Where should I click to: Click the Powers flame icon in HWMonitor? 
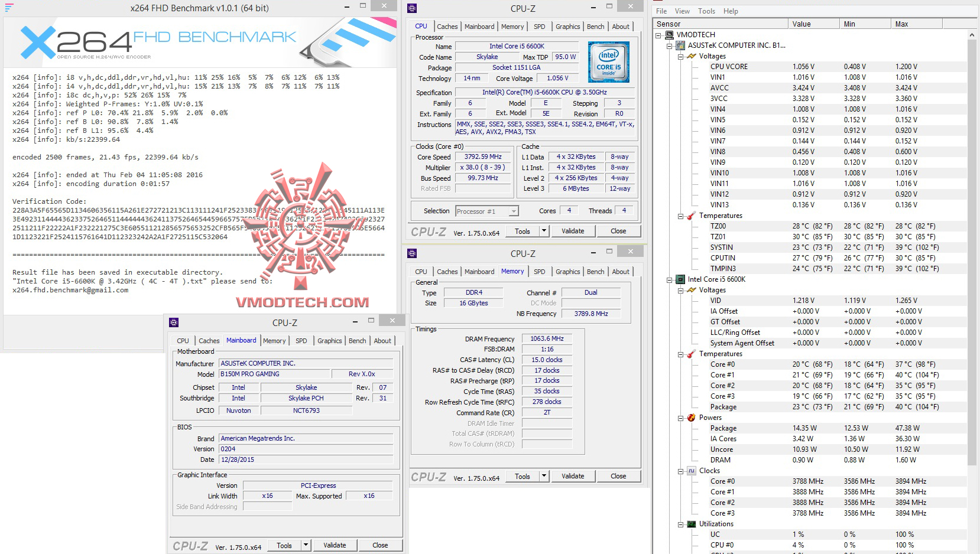(692, 418)
